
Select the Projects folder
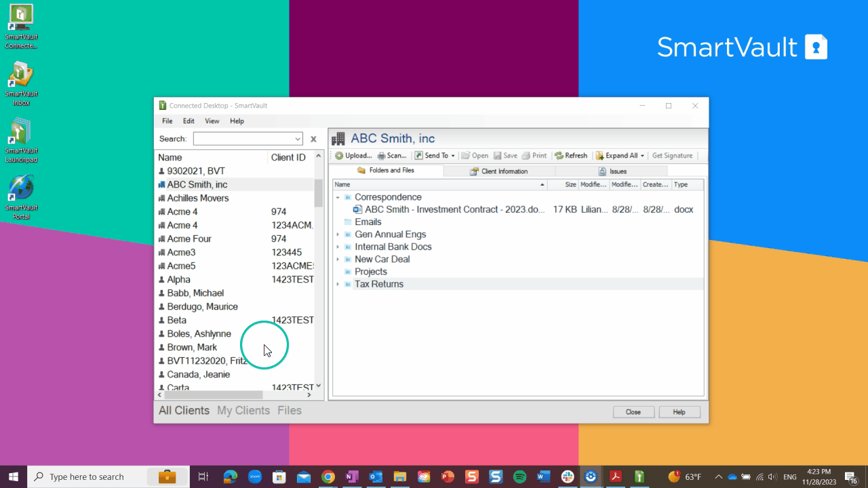(371, 272)
